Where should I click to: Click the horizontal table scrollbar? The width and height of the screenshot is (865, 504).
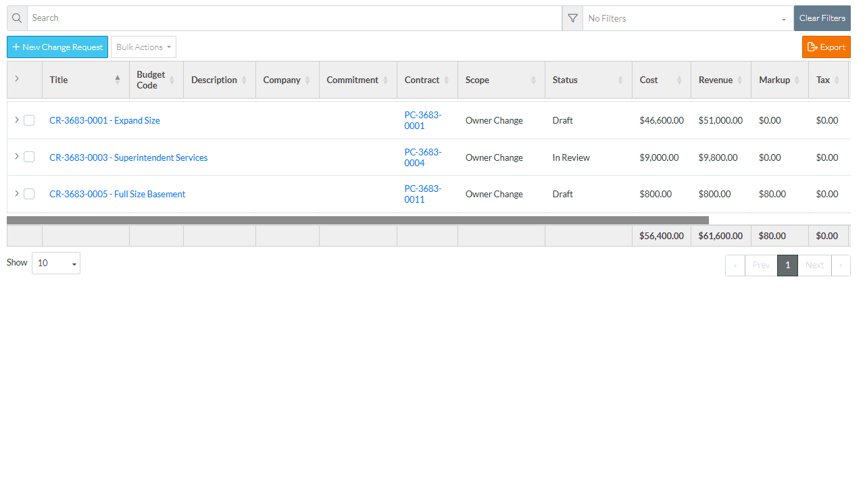tap(357, 220)
